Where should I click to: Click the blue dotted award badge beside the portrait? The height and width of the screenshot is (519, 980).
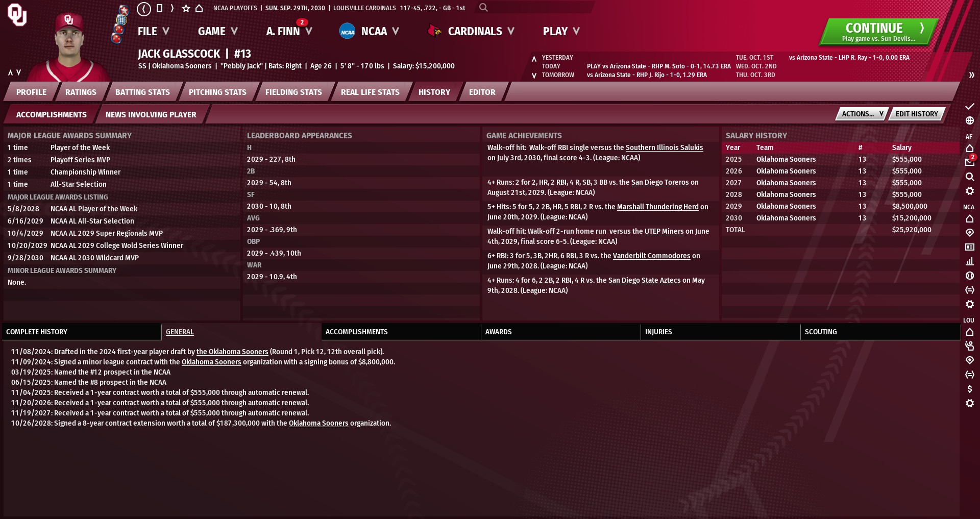[x=121, y=20]
